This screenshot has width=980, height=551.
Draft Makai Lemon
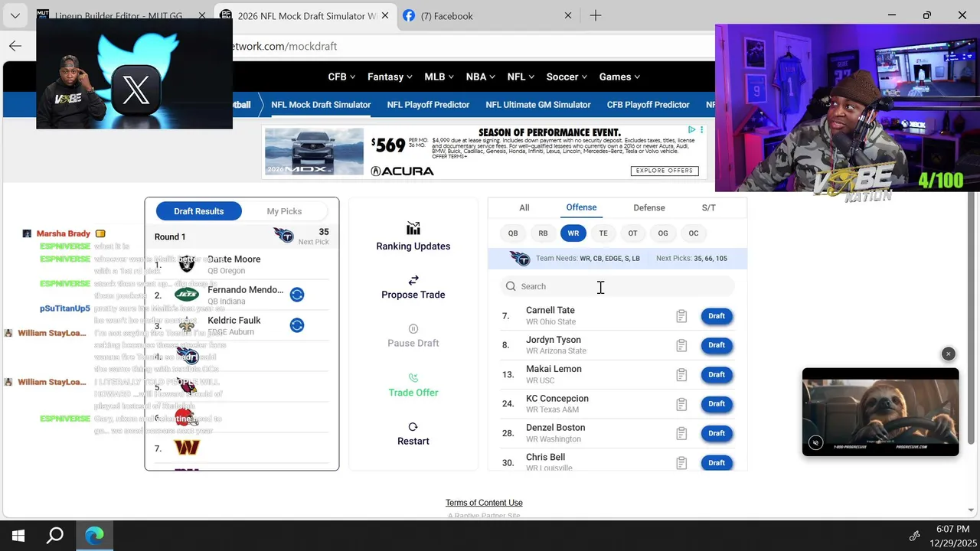pyautogui.click(x=717, y=375)
